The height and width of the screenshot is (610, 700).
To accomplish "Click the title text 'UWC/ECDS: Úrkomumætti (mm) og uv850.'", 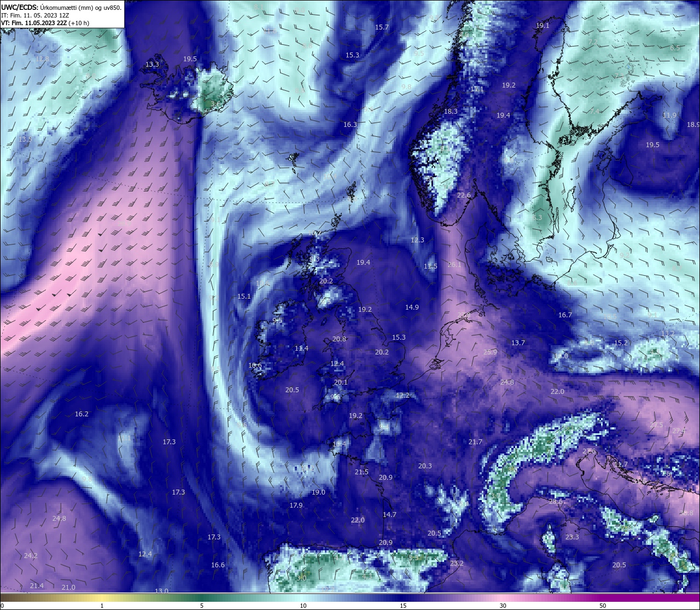I will tap(61, 7).
